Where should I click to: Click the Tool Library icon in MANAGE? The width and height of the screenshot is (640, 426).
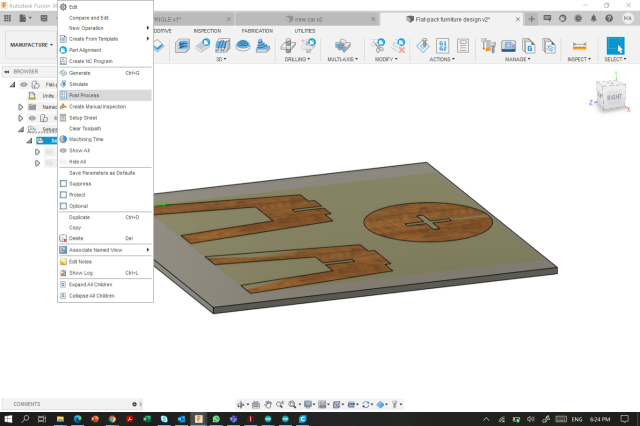[489, 45]
